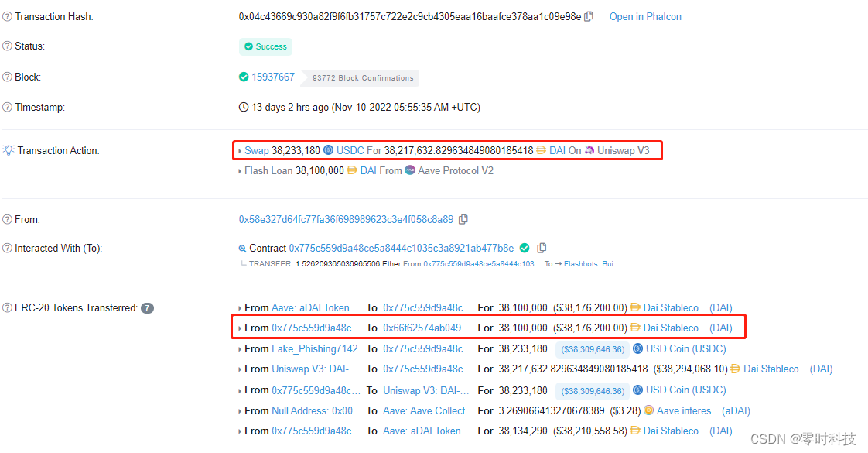Click the green verified check beside contract
The image size is (868, 453).
point(525,248)
